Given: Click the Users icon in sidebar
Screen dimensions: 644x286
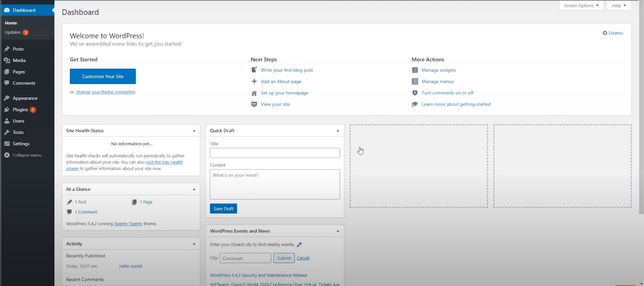Looking at the screenshot, I should (7, 121).
